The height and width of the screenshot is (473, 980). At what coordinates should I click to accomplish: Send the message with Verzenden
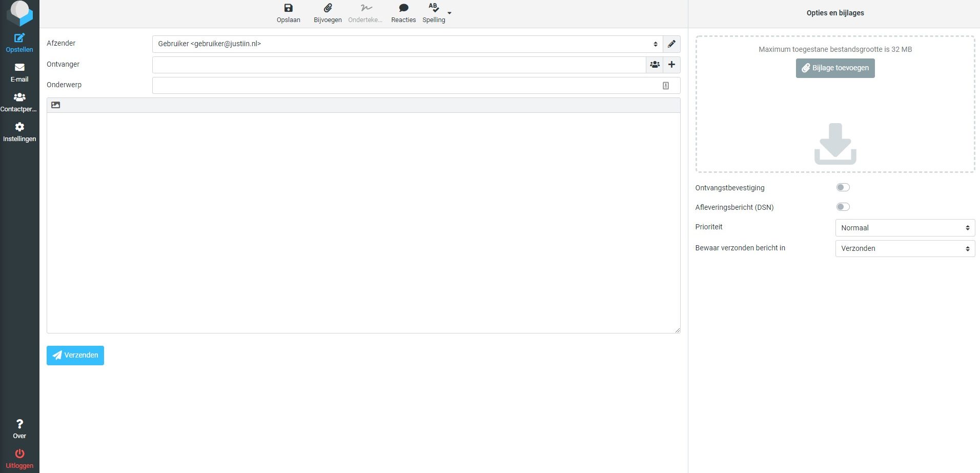click(x=75, y=356)
